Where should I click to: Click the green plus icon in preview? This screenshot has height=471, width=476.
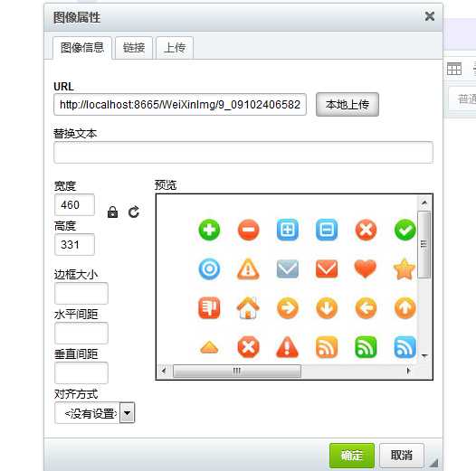pos(209,230)
